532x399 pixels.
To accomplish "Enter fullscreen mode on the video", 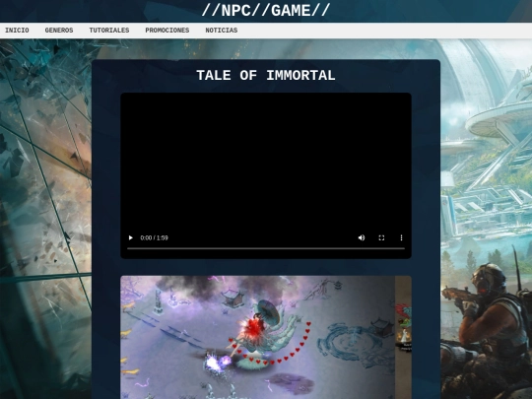I will pyautogui.click(x=381, y=237).
